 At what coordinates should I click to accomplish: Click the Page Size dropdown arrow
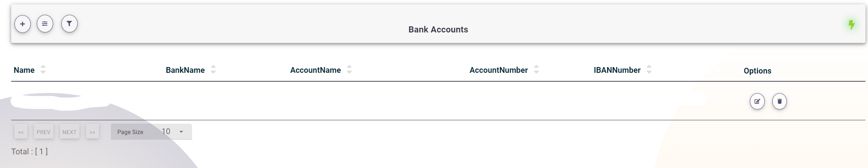click(181, 132)
